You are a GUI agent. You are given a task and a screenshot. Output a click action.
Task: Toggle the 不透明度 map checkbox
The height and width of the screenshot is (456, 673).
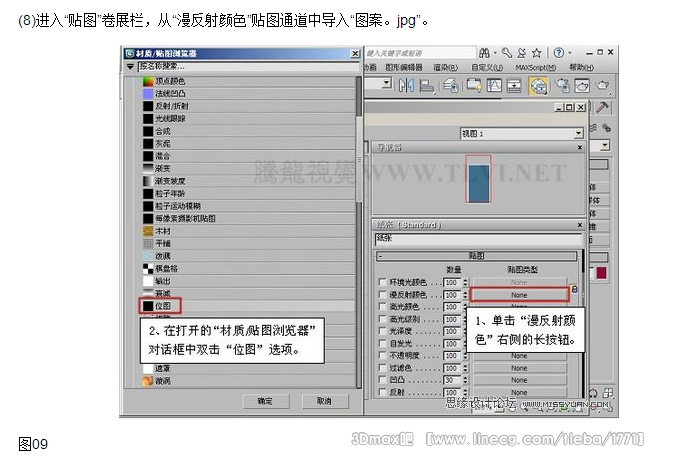(x=382, y=355)
